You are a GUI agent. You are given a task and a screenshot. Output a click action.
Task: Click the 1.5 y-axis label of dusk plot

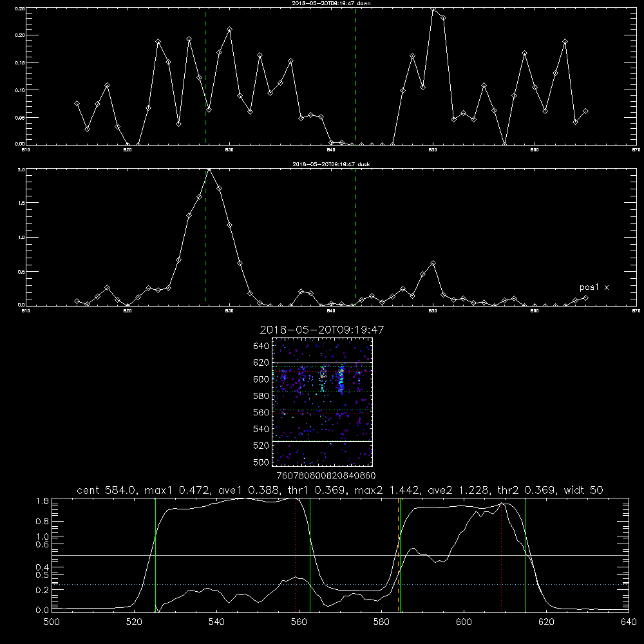[x=21, y=203]
